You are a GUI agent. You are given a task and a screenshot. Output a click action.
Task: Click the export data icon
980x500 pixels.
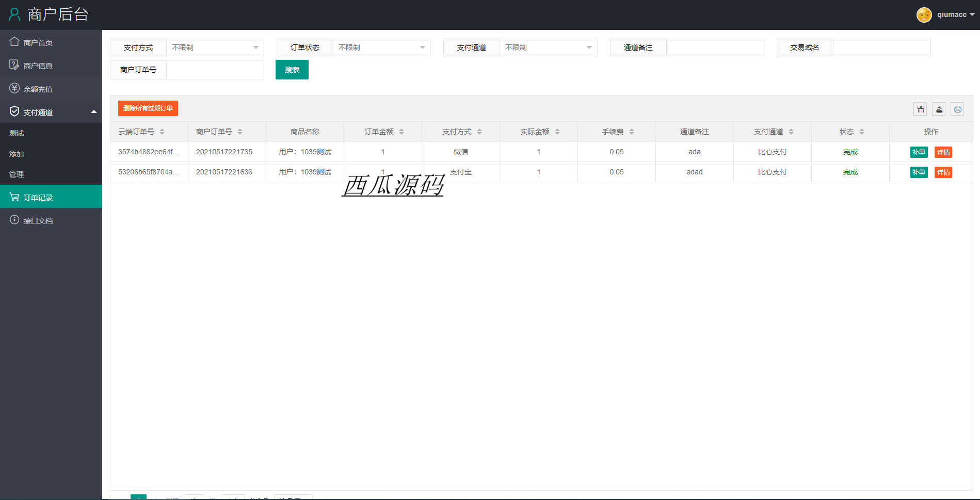(x=939, y=109)
